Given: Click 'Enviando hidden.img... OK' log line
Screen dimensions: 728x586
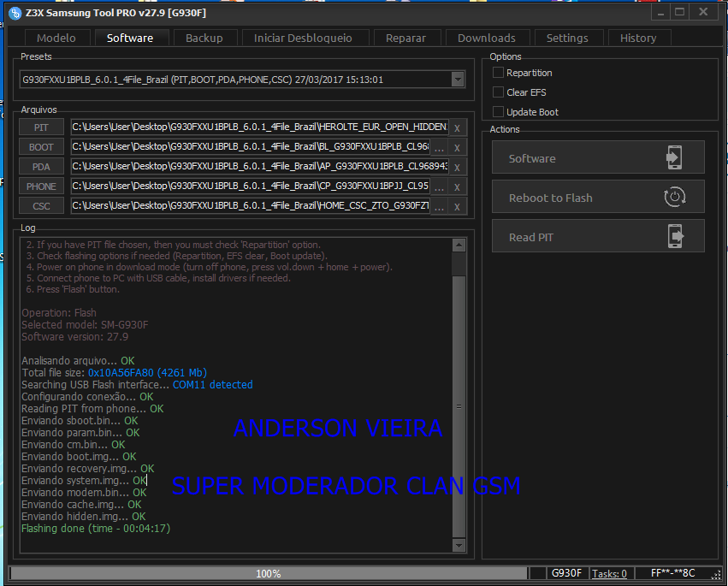Looking at the screenshot, I should (84, 517).
